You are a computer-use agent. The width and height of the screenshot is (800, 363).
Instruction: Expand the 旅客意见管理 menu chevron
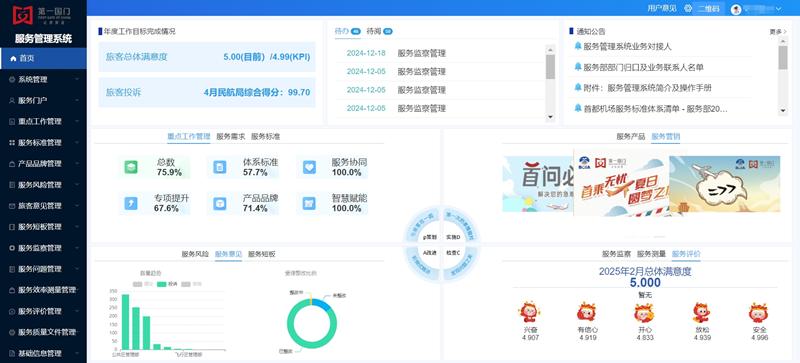(77, 206)
